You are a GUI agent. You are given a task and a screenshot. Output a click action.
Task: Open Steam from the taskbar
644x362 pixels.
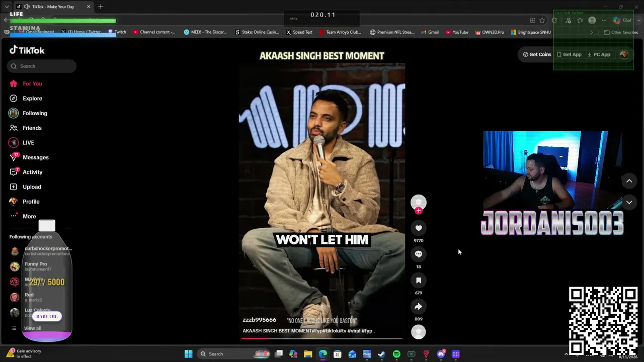click(382, 354)
